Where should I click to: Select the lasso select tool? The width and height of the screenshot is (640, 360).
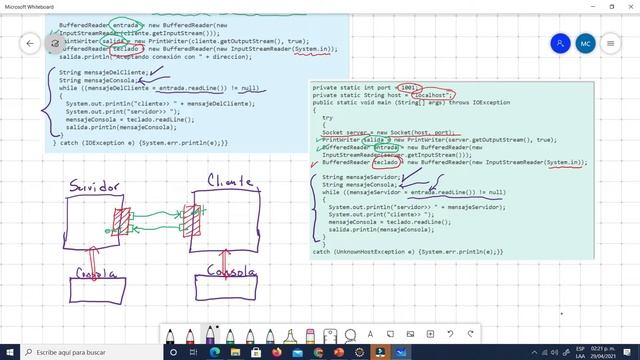click(x=350, y=336)
